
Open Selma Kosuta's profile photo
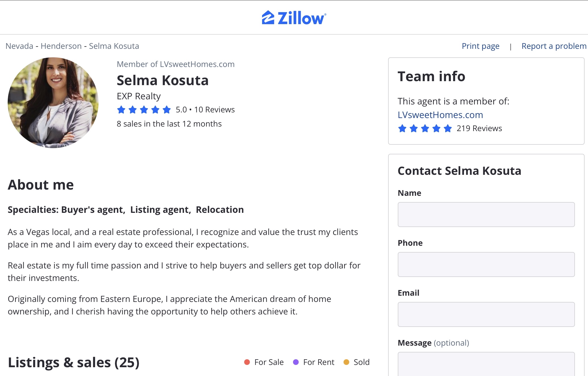[x=53, y=103]
